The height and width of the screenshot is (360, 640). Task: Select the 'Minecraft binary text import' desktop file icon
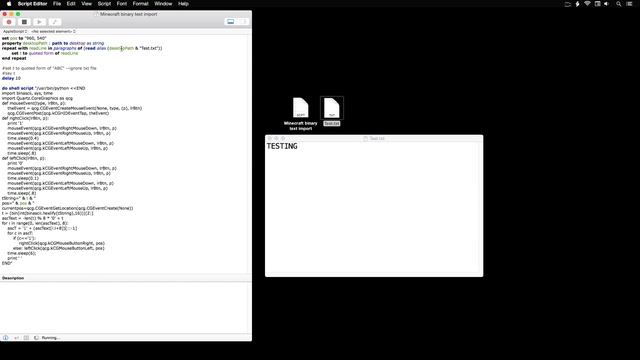[300, 108]
